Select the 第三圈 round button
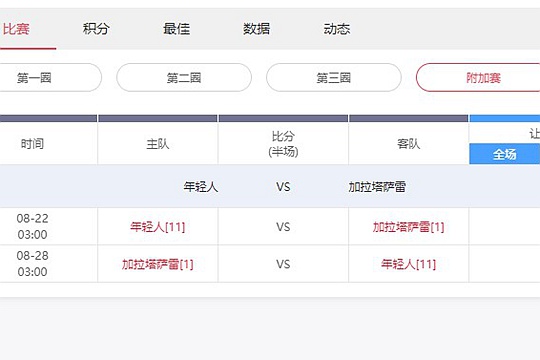Image resolution: width=540 pixels, height=360 pixels. pyautogui.click(x=334, y=78)
